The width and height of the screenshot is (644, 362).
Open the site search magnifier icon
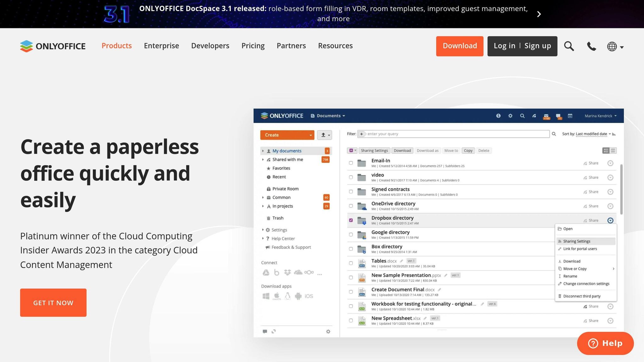569,46
